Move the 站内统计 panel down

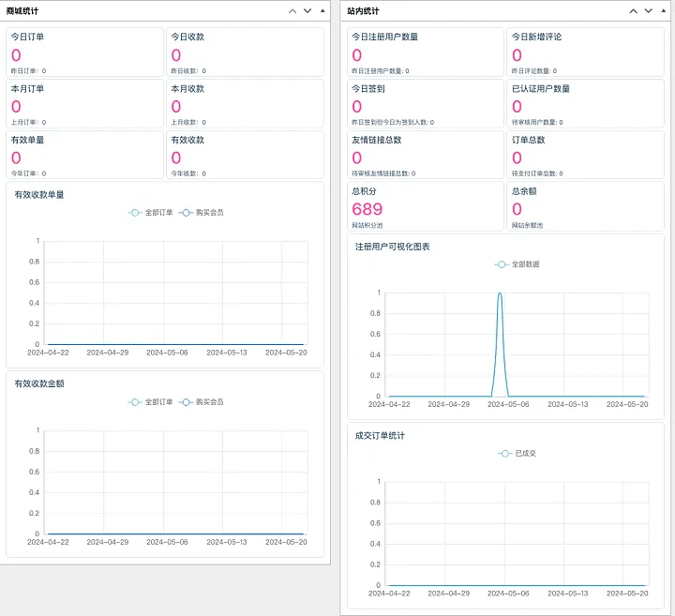[x=649, y=11]
